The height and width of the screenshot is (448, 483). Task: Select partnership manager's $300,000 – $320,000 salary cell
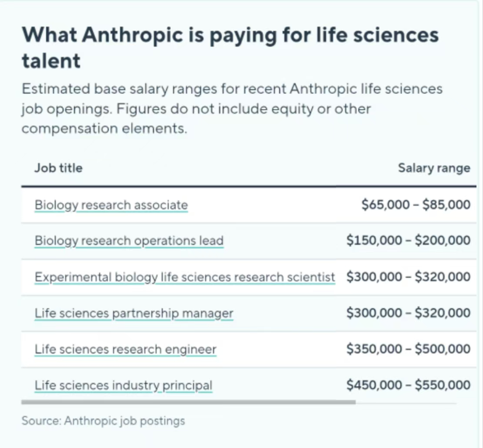point(409,313)
